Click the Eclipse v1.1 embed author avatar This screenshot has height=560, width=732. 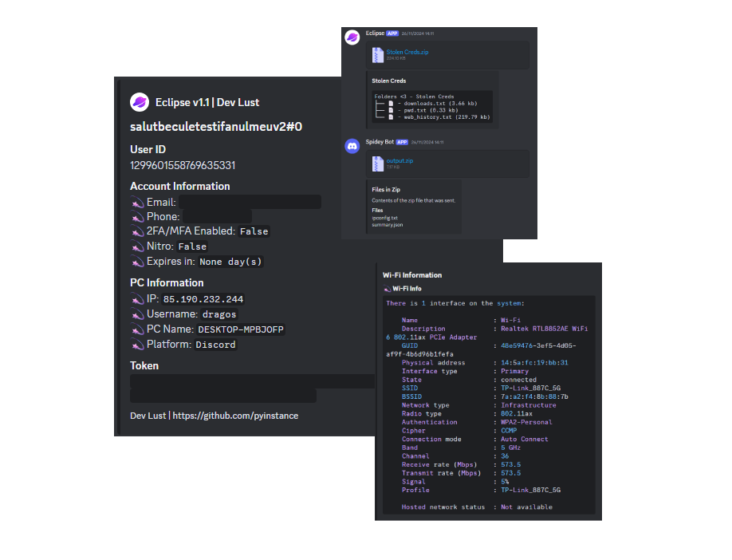[x=139, y=102]
